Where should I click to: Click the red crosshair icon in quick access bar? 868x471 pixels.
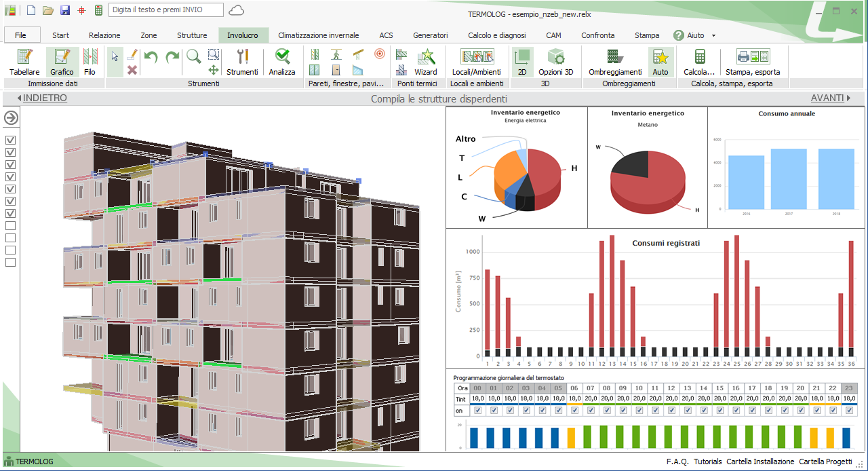pyautogui.click(x=81, y=10)
